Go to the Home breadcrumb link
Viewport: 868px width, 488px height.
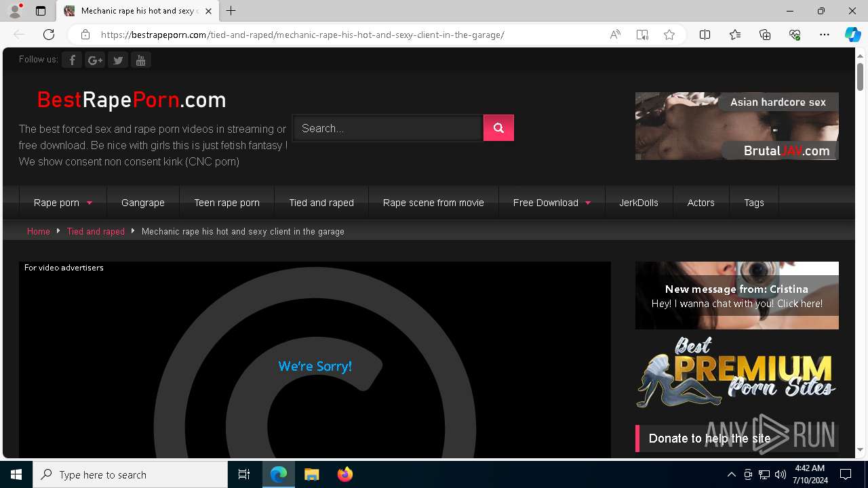[x=39, y=231]
